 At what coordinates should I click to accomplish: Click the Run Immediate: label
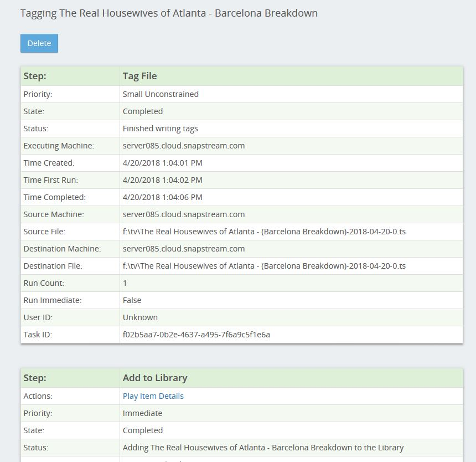53,300
